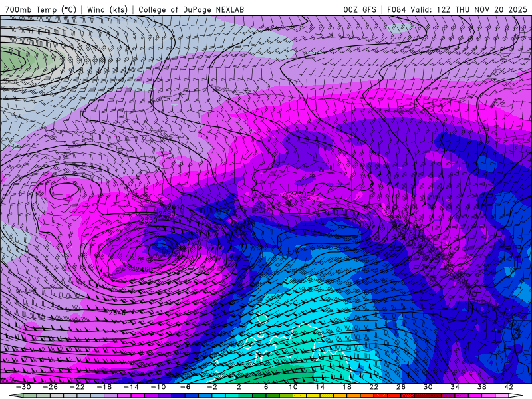The image size is (532, 399).
Task: Click the 14 colorbar tick label
Action: [320, 387]
